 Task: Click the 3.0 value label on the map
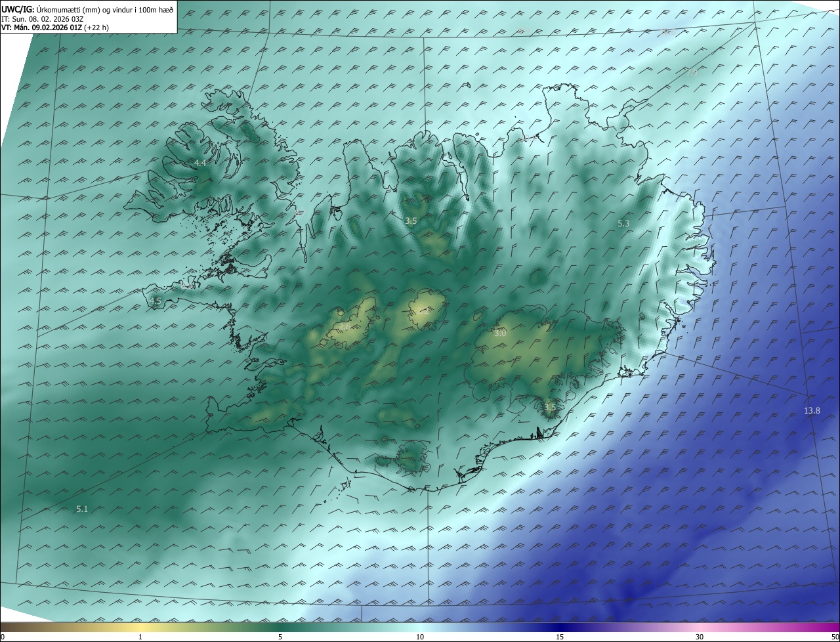(500, 333)
